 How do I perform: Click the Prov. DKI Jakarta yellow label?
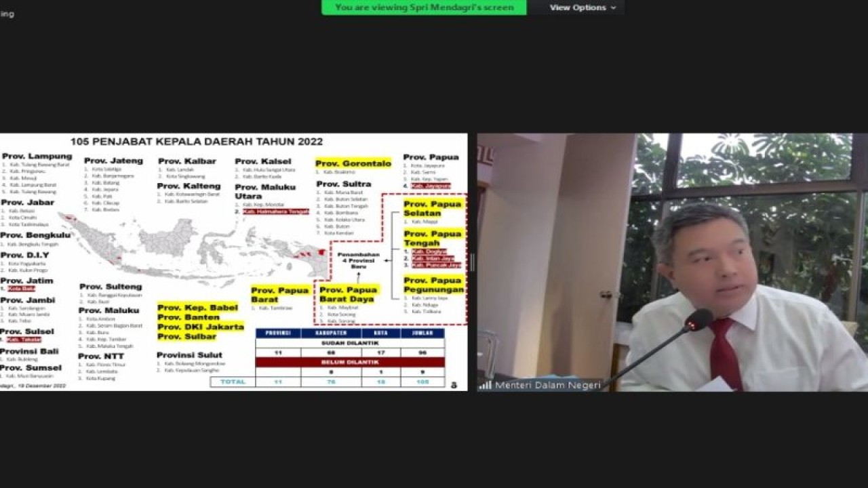point(201,327)
